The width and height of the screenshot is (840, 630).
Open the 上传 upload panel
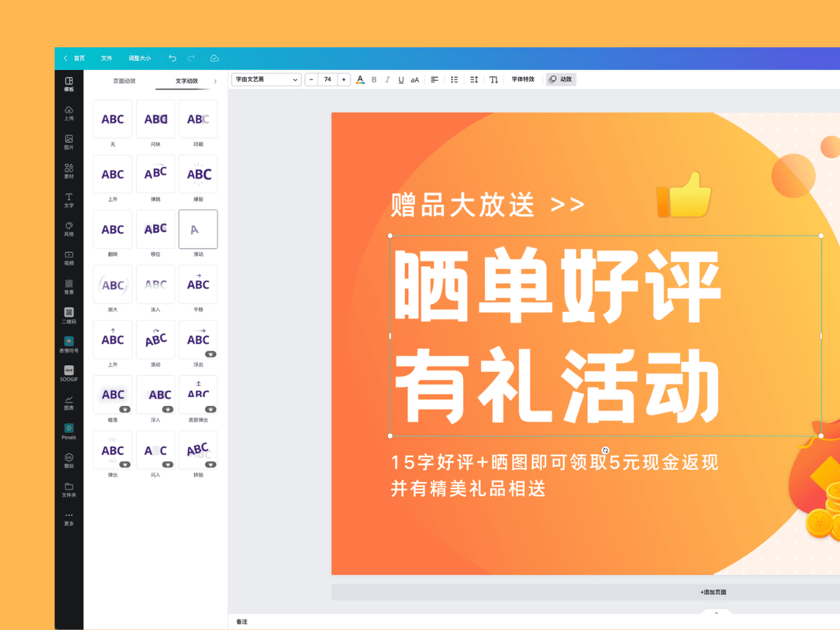69,113
